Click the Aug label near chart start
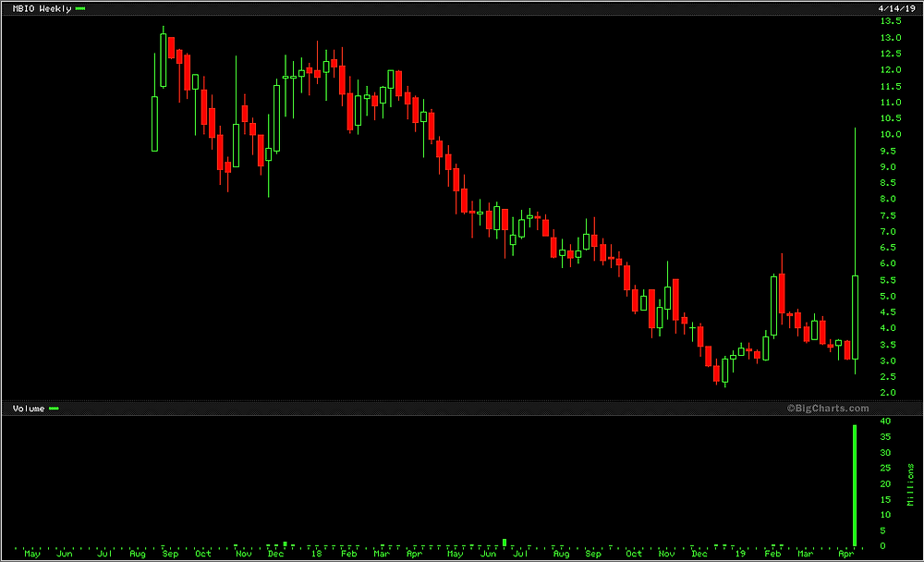The width and height of the screenshot is (924, 562). [x=138, y=554]
